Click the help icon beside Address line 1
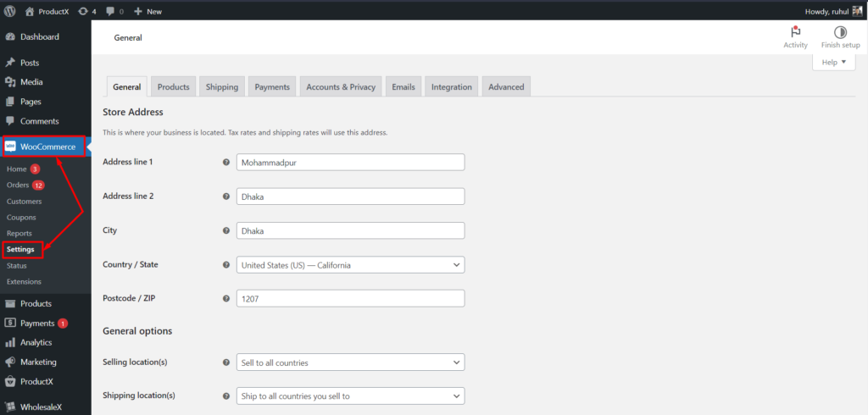Image resolution: width=868 pixels, height=415 pixels. pyautogui.click(x=225, y=163)
